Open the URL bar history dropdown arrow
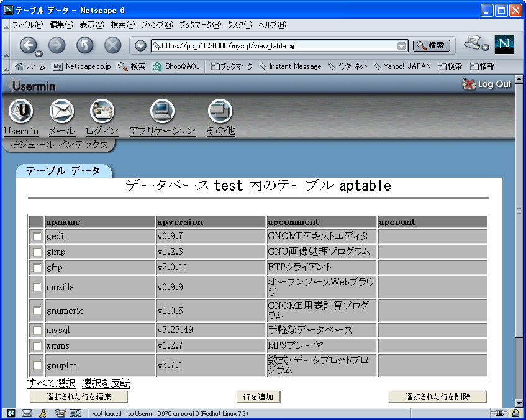 tap(401, 46)
